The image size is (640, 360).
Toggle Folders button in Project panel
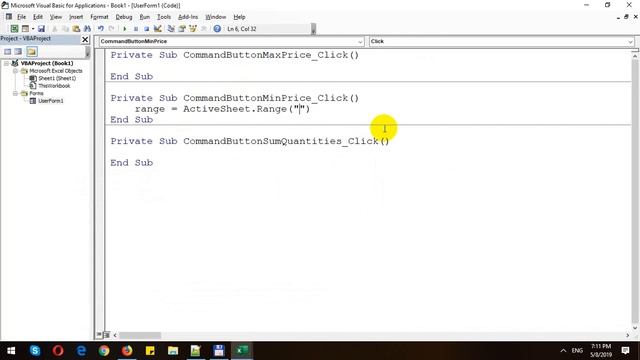[x=32, y=51]
